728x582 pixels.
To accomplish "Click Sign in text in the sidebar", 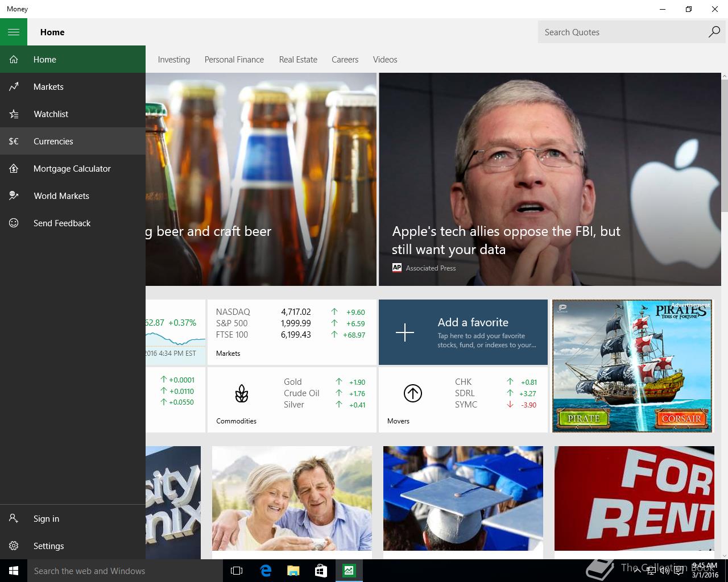I will point(46,518).
